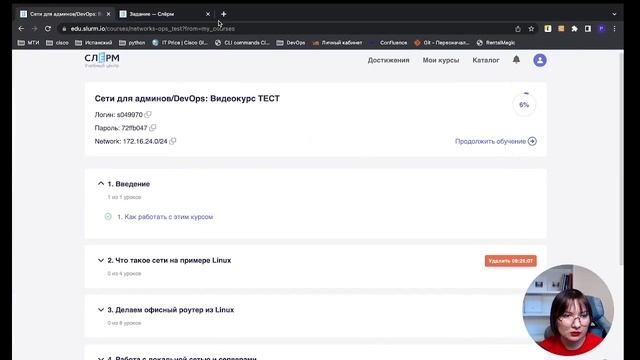Open the Git bookmark
The width and height of the screenshot is (640, 360).
pos(442,42)
